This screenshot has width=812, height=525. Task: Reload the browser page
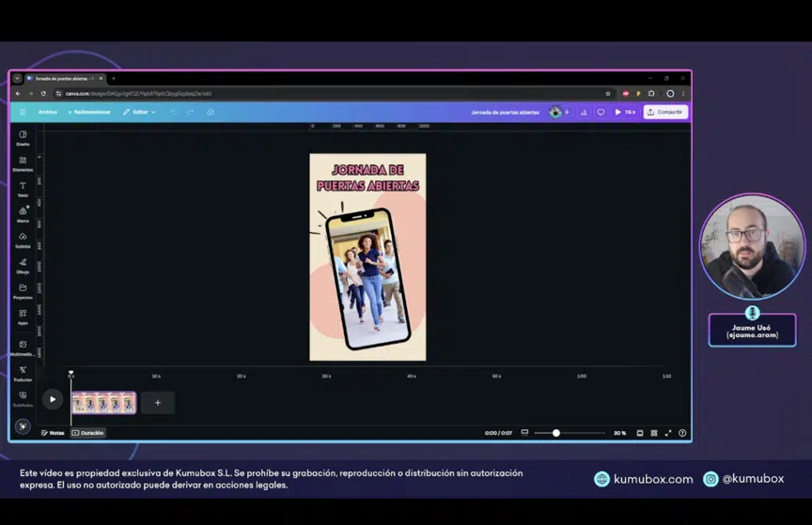[x=43, y=94]
